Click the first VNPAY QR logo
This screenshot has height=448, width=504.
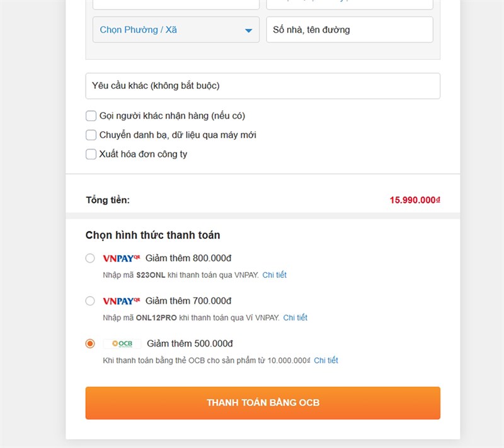pos(121,258)
